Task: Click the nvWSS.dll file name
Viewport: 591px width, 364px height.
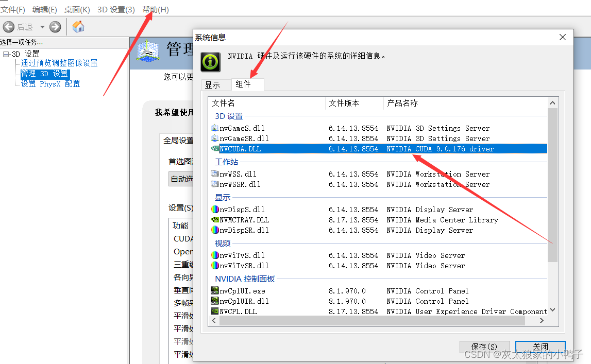Action: pyautogui.click(x=238, y=174)
